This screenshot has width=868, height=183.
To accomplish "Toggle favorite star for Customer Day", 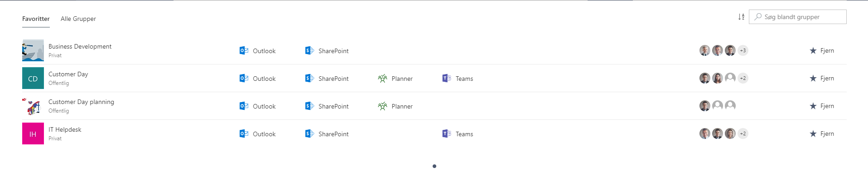I will (x=813, y=78).
